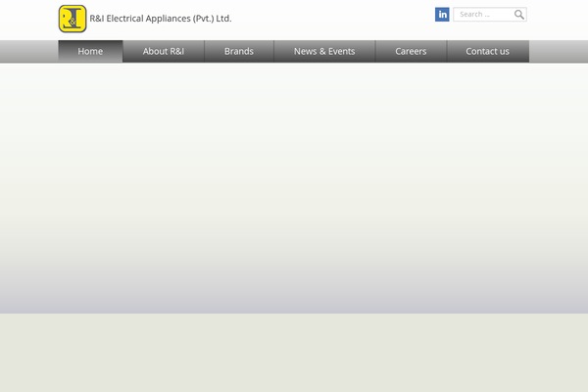Screen dimensions: 588x392
Task: Go to the Home menu item
Action: click(x=90, y=51)
